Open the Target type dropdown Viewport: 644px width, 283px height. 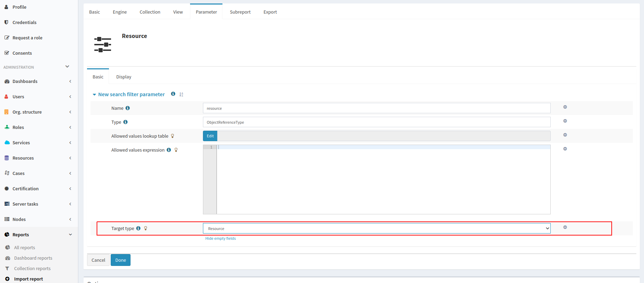[377, 228]
